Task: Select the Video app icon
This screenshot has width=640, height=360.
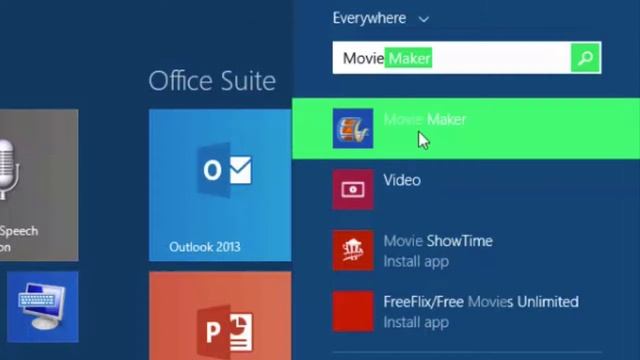Action: click(x=353, y=189)
